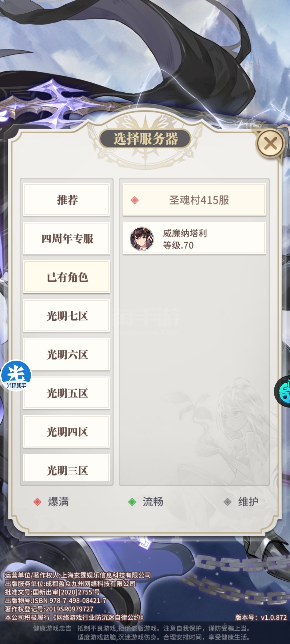The image size is (290, 644).
Task: Click the gray 维护 legend diamond
Action: 227,502
